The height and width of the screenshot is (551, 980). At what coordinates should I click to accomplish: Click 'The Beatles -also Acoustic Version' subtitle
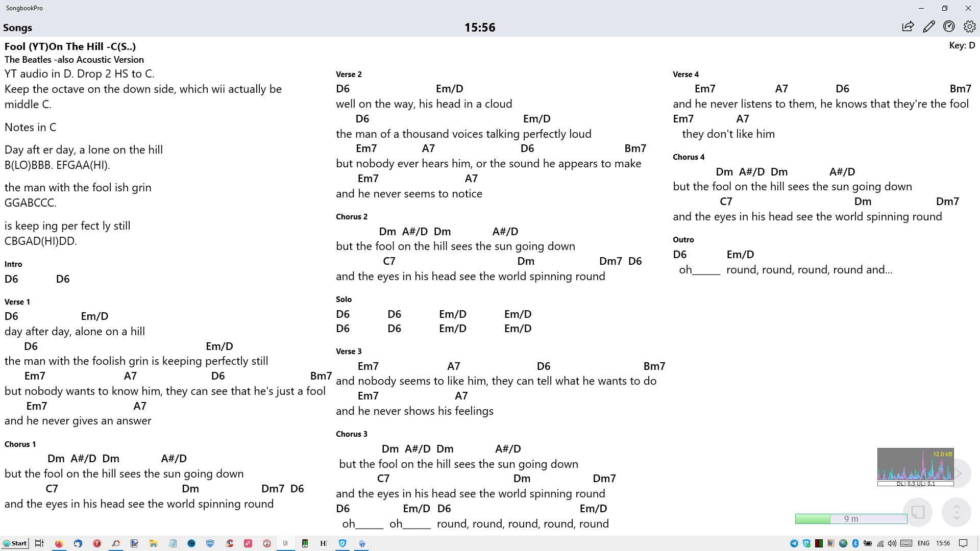click(74, 60)
